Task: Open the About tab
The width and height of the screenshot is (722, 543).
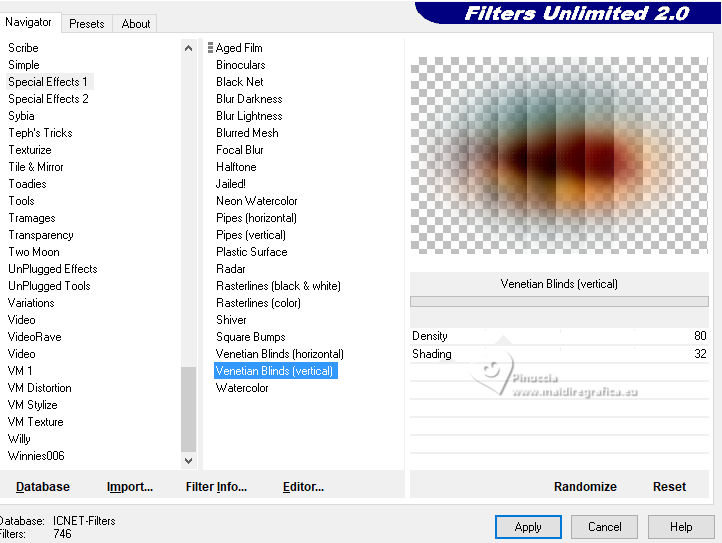Action: [x=135, y=23]
